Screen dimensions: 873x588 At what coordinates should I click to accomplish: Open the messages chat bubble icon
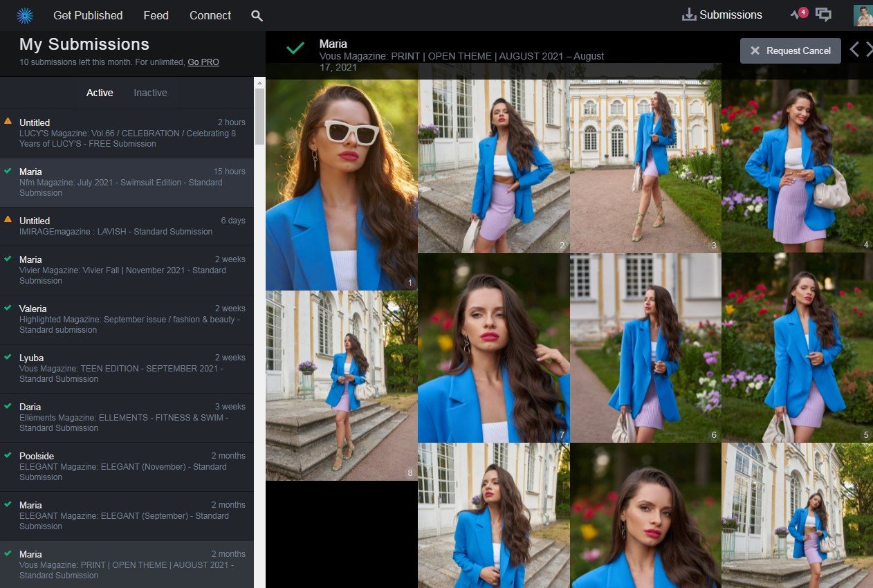coord(823,15)
